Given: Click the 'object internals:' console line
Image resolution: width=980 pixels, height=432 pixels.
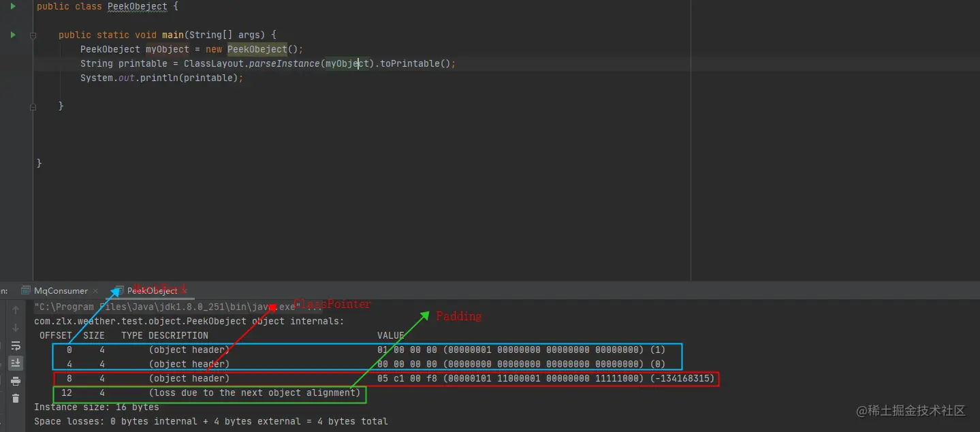Looking at the screenshot, I should coord(189,321).
